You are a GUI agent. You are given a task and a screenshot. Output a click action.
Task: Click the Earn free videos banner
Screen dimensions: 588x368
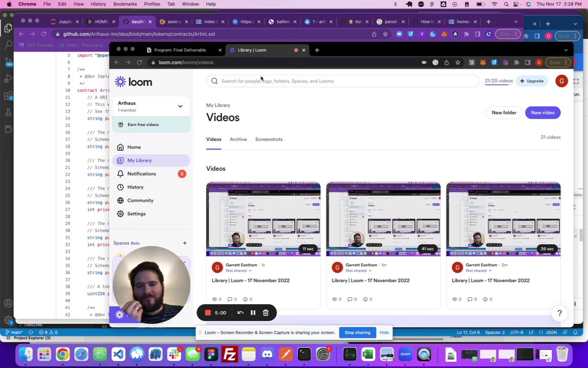tap(151, 125)
